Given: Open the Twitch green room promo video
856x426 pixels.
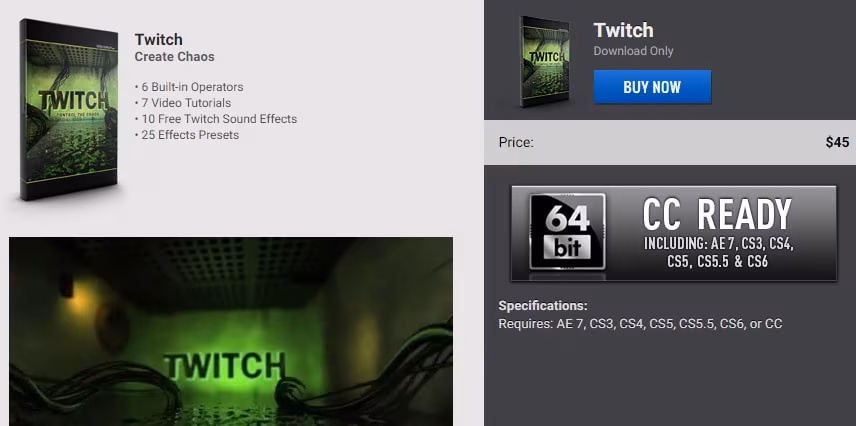Looking at the screenshot, I should (x=231, y=332).
